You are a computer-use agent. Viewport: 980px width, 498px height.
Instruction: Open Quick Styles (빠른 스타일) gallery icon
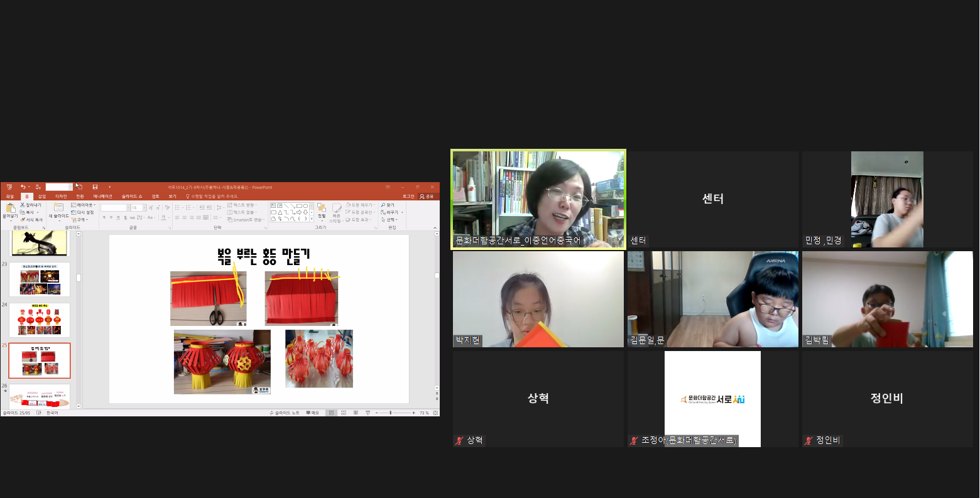(336, 208)
